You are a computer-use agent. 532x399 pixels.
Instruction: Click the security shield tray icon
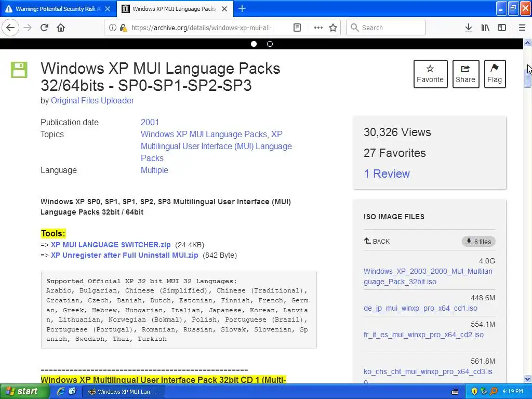tap(474, 392)
